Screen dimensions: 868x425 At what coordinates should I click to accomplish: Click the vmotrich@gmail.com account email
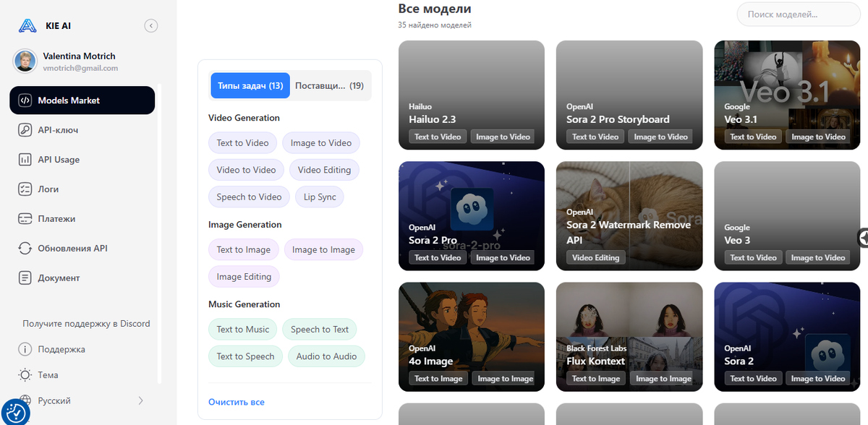pyautogui.click(x=80, y=68)
